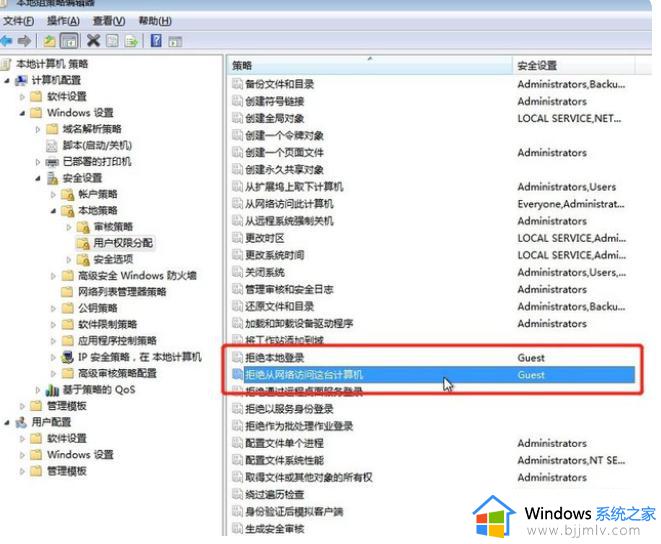The width and height of the screenshot is (661, 544).
Task: Select policy 拒绝以服务身份登录
Action: coord(289,409)
